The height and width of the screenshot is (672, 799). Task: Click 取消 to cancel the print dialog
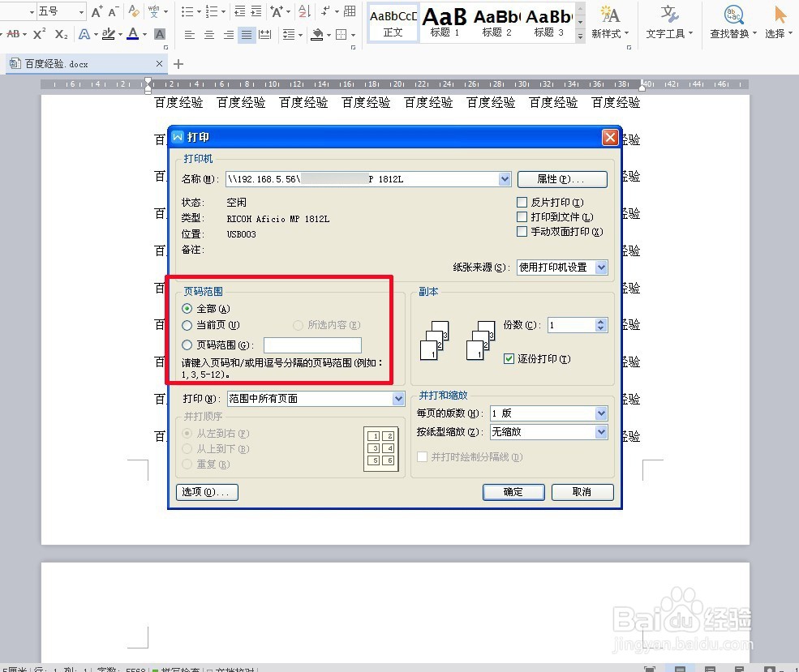(x=582, y=492)
